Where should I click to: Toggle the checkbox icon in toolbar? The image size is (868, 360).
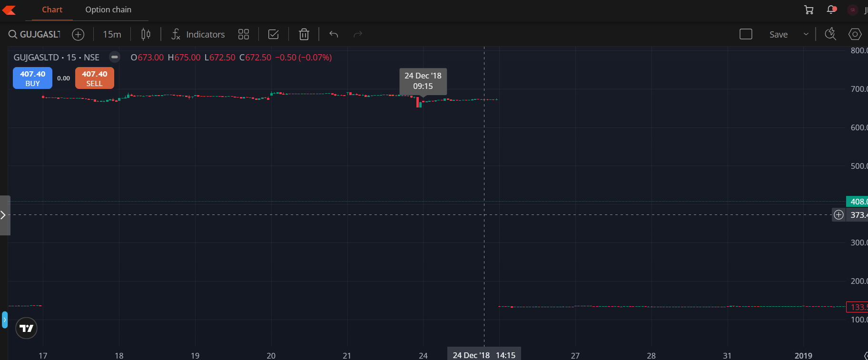(274, 34)
